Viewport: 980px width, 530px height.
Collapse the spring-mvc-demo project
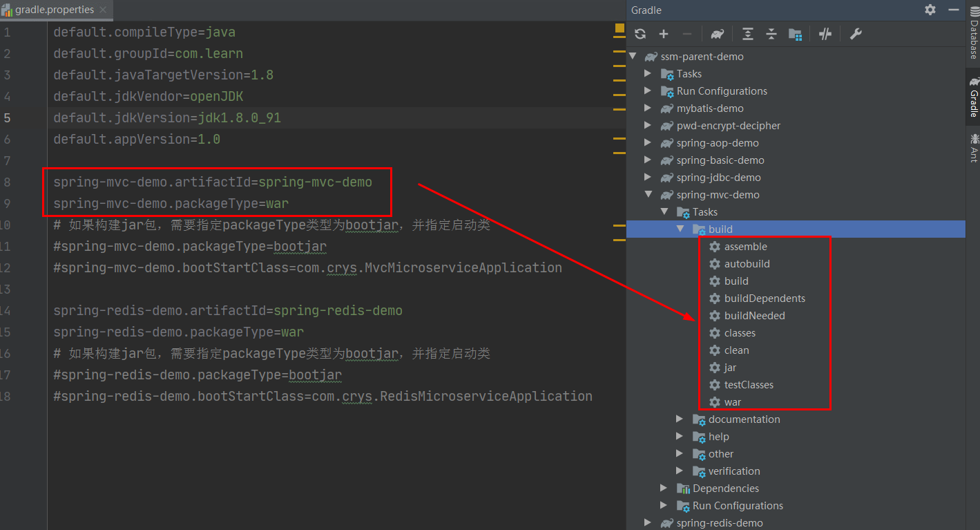[647, 195]
